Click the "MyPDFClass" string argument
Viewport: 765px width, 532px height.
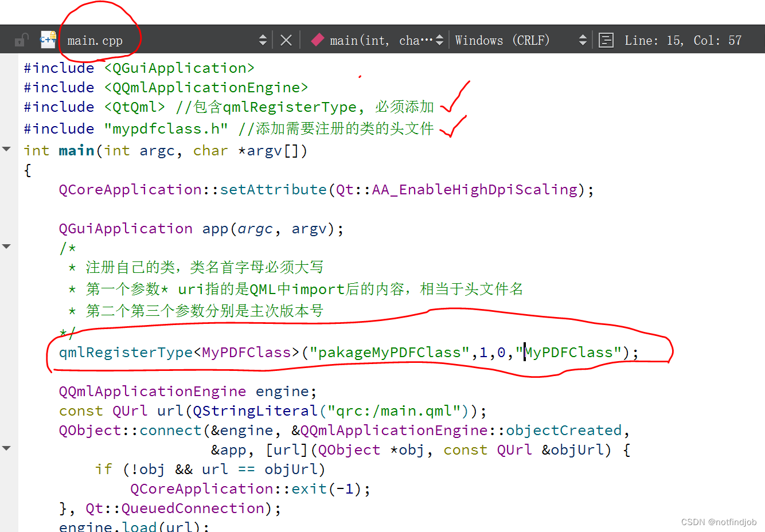tap(568, 352)
